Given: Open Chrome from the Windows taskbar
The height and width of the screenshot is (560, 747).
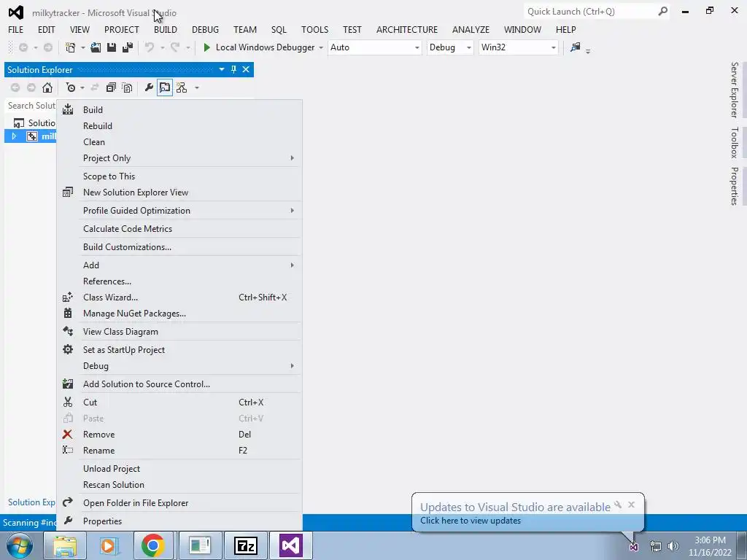Looking at the screenshot, I should [x=153, y=545].
